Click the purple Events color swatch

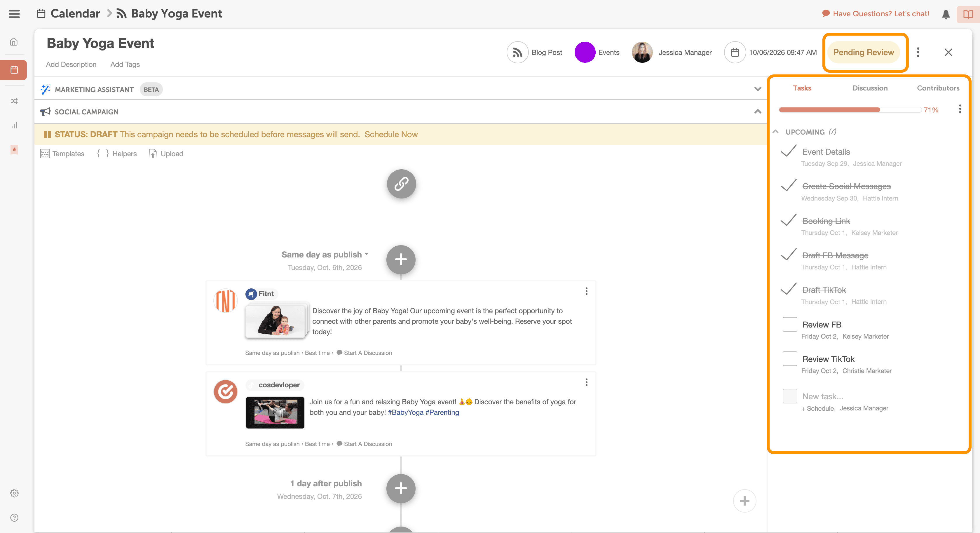(x=584, y=53)
